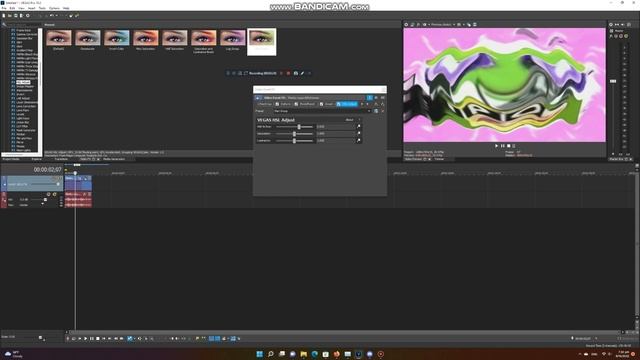640x360 pixels.
Task: Switch to the Project Media tab
Action: pos(11,159)
